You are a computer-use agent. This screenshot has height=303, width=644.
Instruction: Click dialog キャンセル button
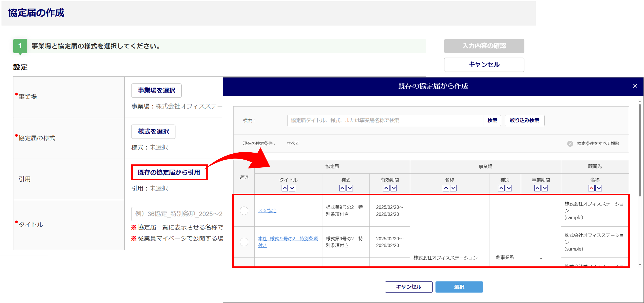[x=408, y=287]
